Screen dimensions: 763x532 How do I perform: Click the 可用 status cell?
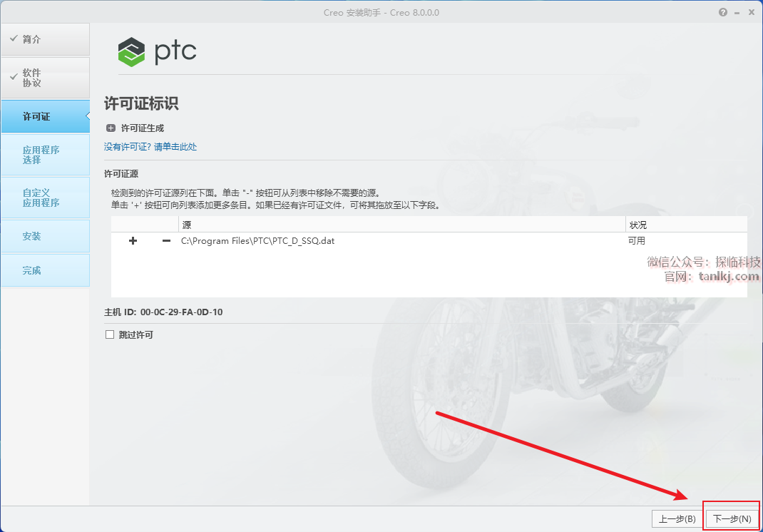[637, 241]
